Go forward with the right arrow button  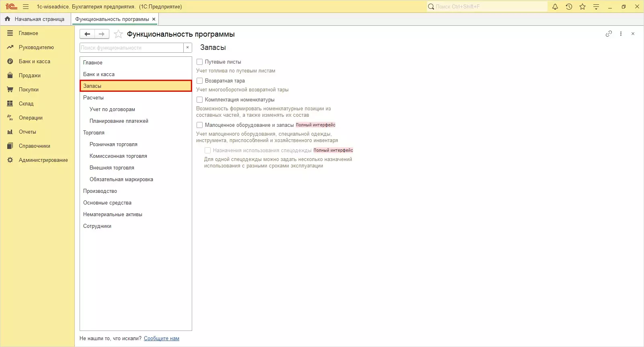click(x=102, y=34)
